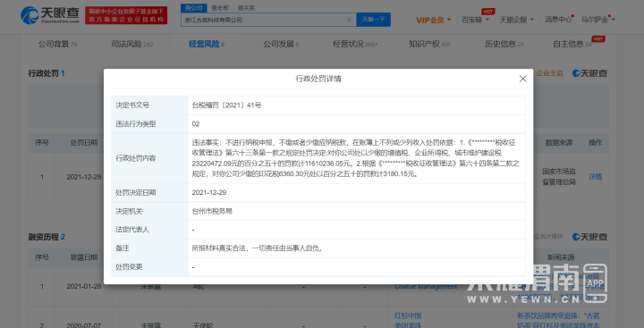Click the 决定机关 value 台州市税务局

212,212
